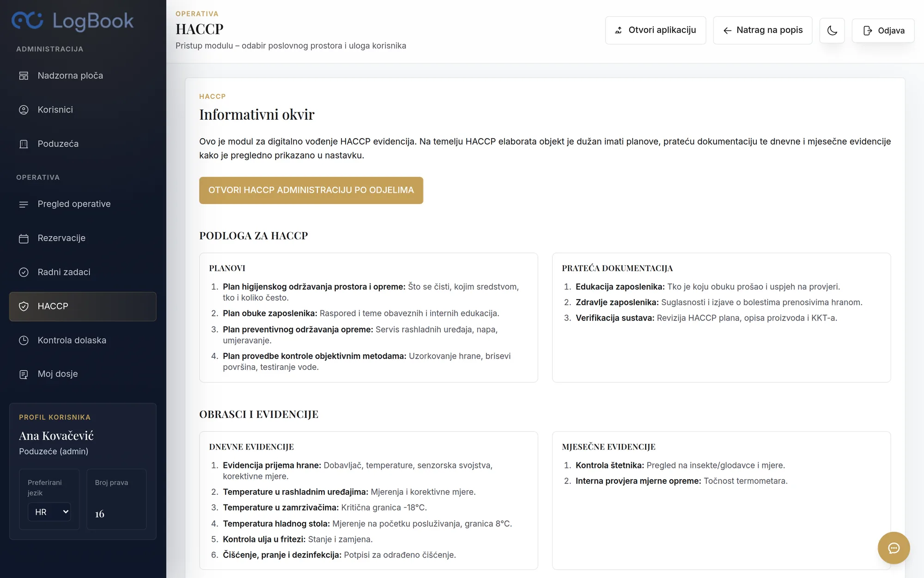Click Plan higijenskog održavanja prostora item

point(371,292)
